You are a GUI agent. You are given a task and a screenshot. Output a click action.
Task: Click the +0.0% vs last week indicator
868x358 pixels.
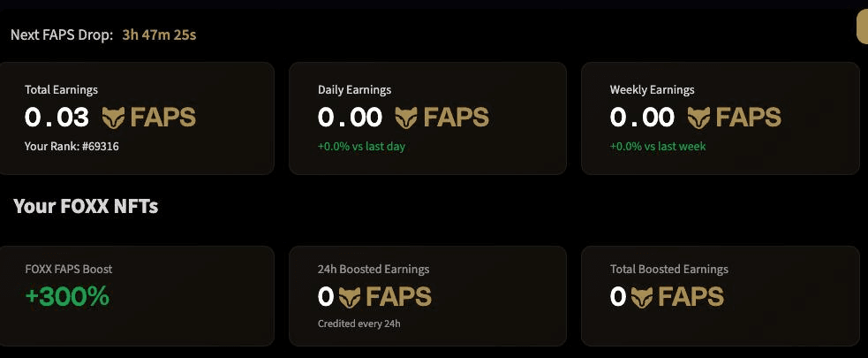658,147
